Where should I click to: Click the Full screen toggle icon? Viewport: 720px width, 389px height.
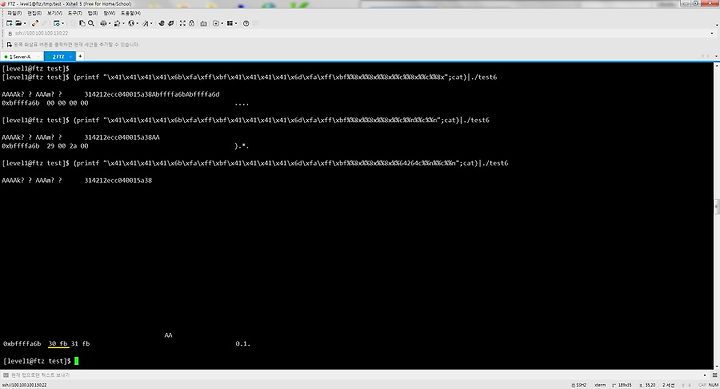pyautogui.click(x=182, y=23)
